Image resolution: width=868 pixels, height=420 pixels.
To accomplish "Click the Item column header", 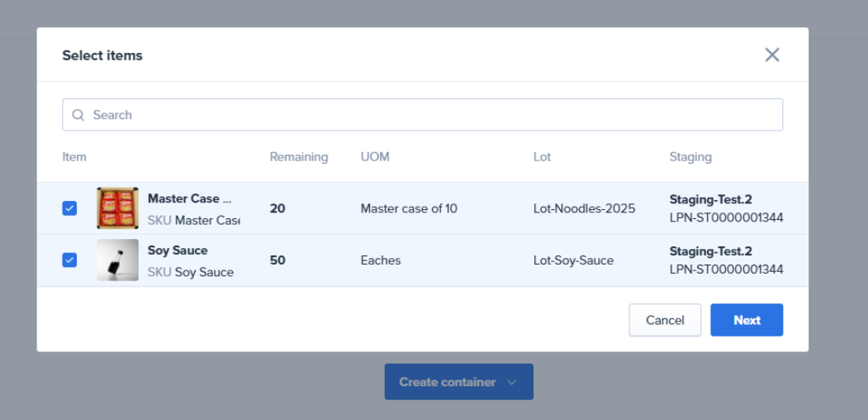I will pos(74,157).
